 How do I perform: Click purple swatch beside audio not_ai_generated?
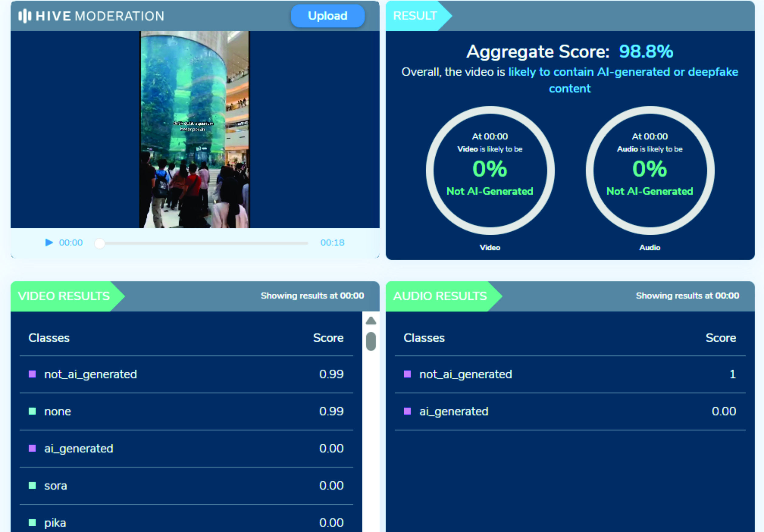click(x=407, y=374)
